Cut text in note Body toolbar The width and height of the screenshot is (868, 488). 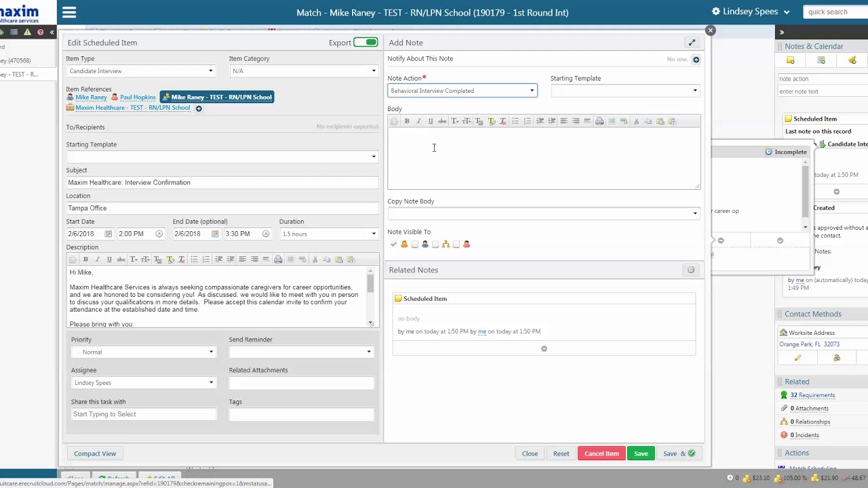coord(636,121)
